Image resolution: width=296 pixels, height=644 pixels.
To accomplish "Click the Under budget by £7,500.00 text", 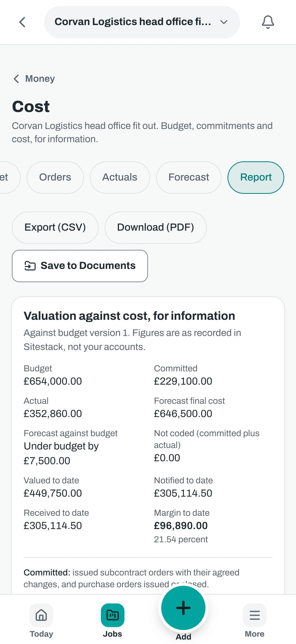I will pyautogui.click(x=61, y=453).
